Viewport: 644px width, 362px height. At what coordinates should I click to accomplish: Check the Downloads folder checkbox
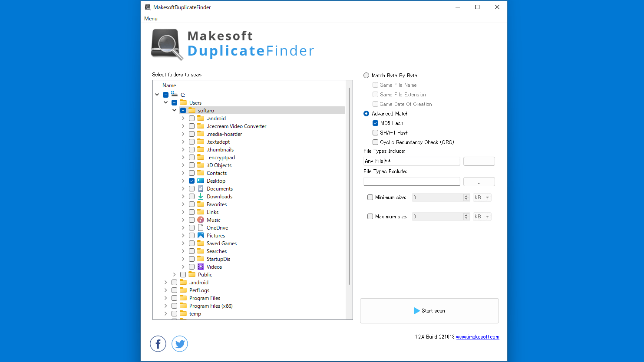(192, 196)
